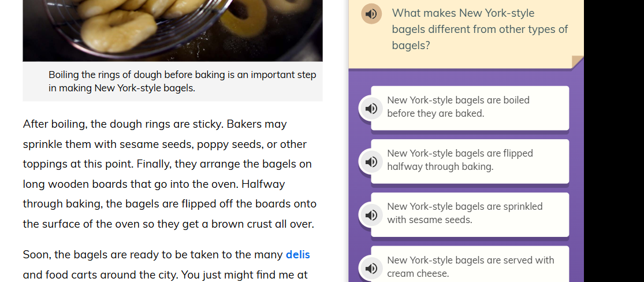The width and height of the screenshot is (644, 282).
Task: Click the paragraph starting 'Soon, the bagels are ready'
Action: point(154,265)
